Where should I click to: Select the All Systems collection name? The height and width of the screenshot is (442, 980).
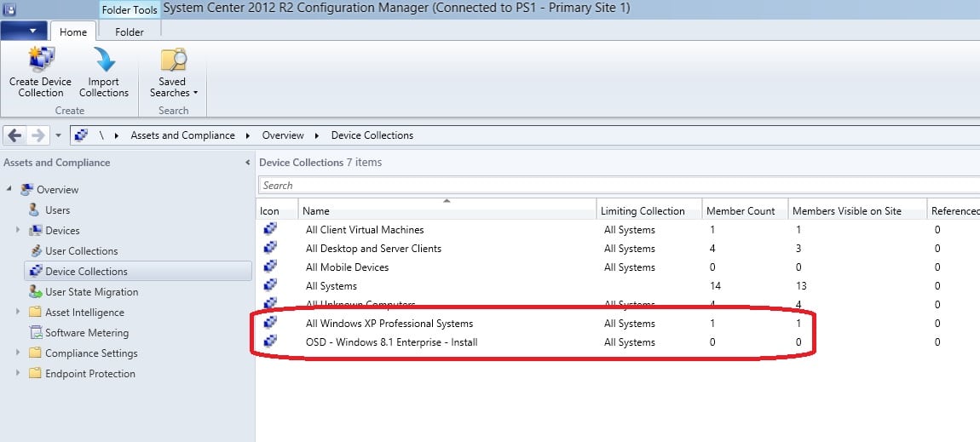pos(331,286)
